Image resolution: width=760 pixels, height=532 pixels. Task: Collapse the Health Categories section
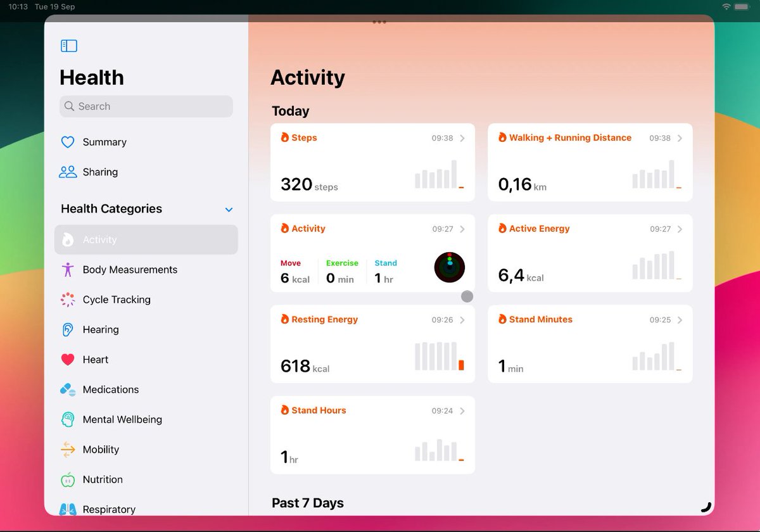point(229,210)
